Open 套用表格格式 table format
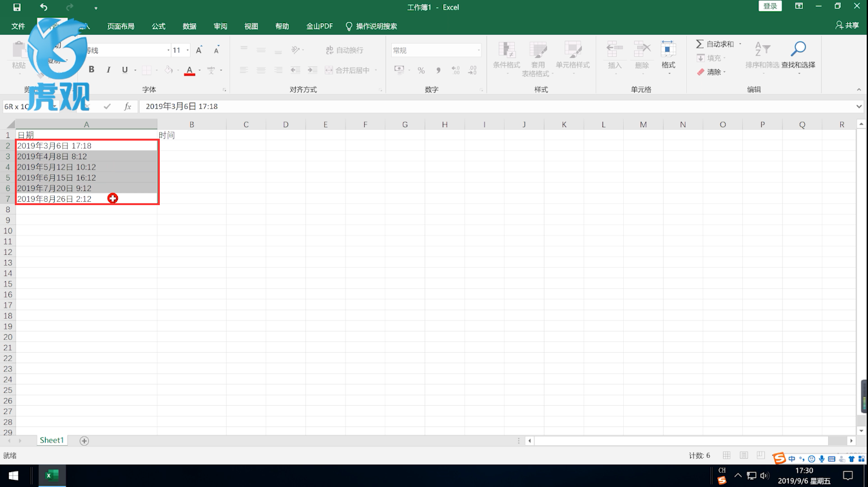Image resolution: width=868 pixels, height=487 pixels. coord(538,59)
